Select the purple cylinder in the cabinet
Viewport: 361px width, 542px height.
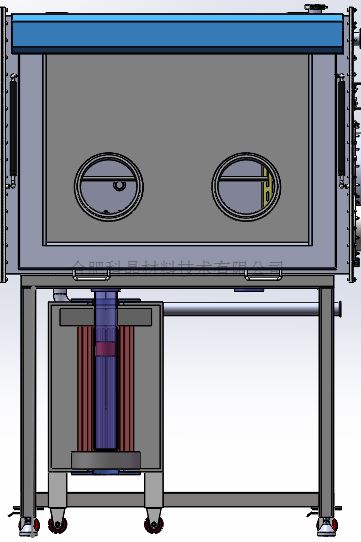tap(106, 369)
